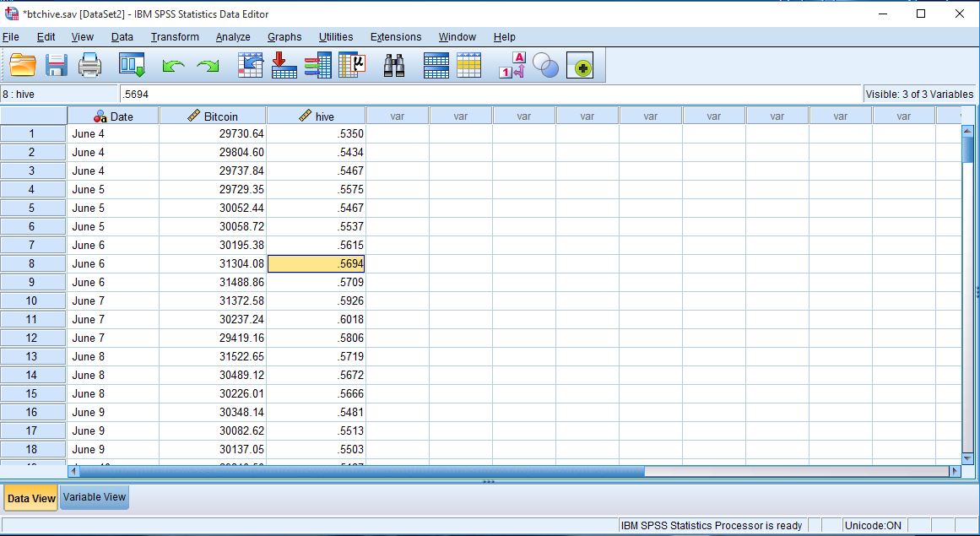Recall recently used dialogs from the toolbar
The image size is (980, 536).
coord(132,65)
